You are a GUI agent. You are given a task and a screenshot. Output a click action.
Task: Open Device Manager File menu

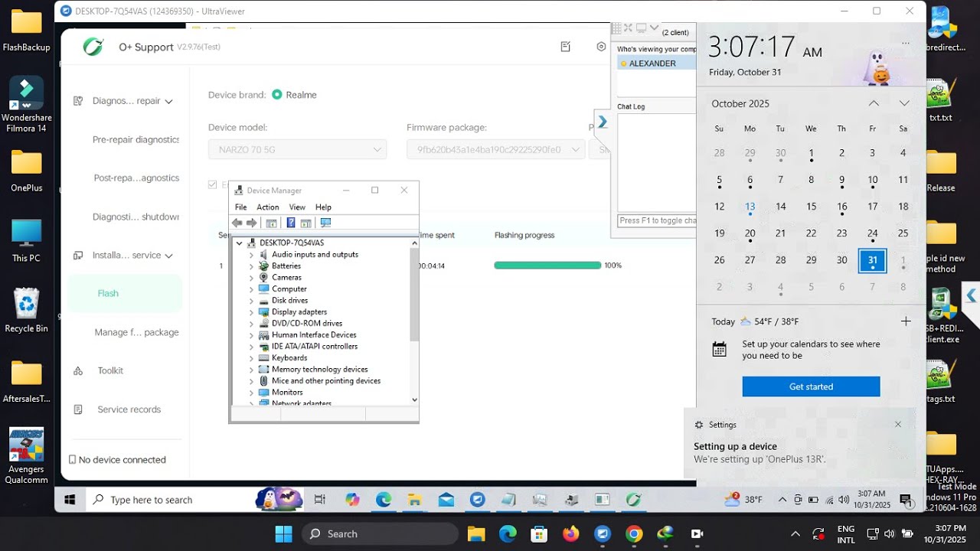[x=241, y=207]
